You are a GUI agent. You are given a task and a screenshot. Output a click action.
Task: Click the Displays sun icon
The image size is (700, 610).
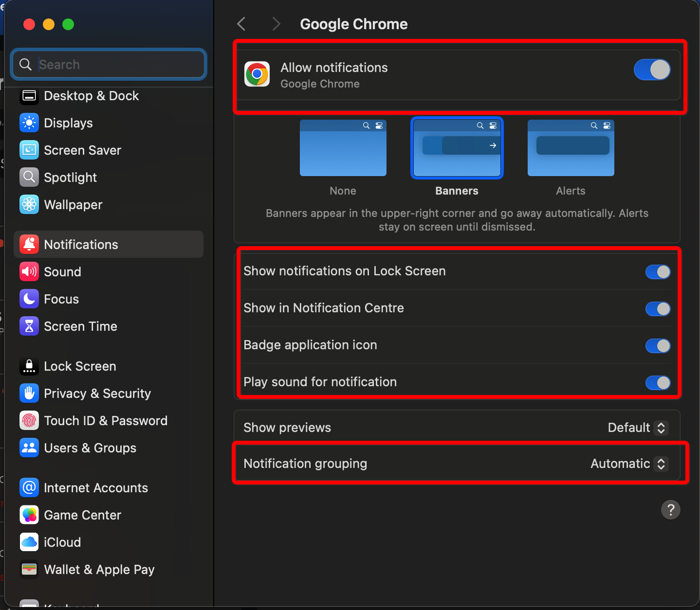pyautogui.click(x=29, y=123)
